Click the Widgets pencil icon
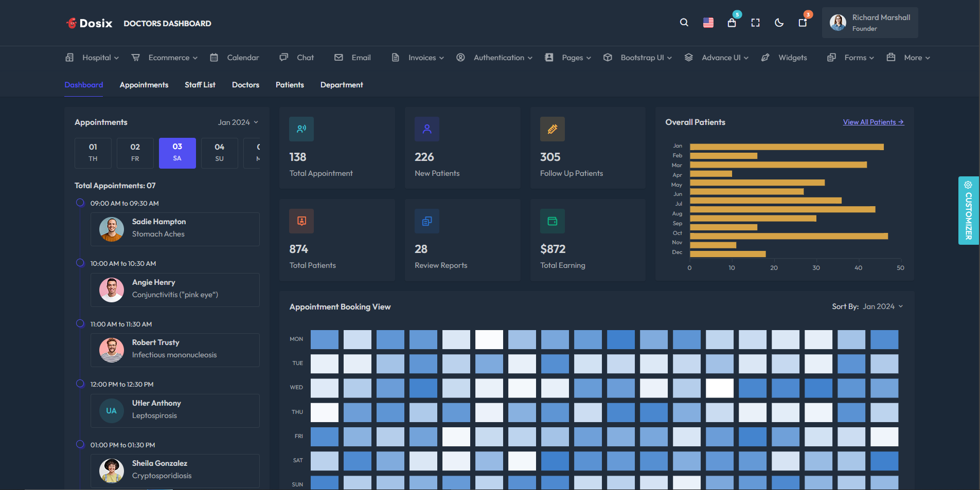The image size is (980, 490). coord(765,58)
